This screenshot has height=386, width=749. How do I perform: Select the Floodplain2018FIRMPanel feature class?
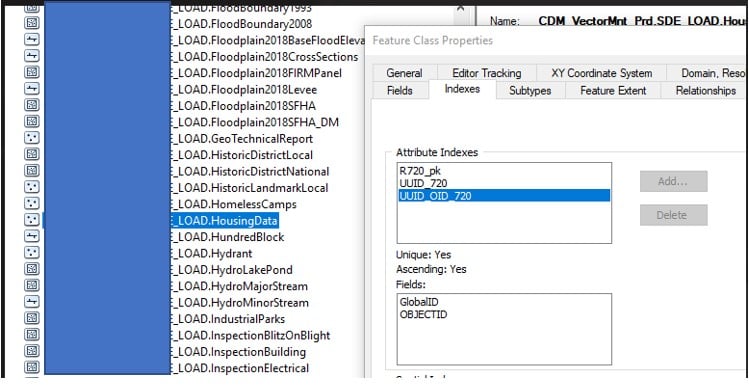256,73
